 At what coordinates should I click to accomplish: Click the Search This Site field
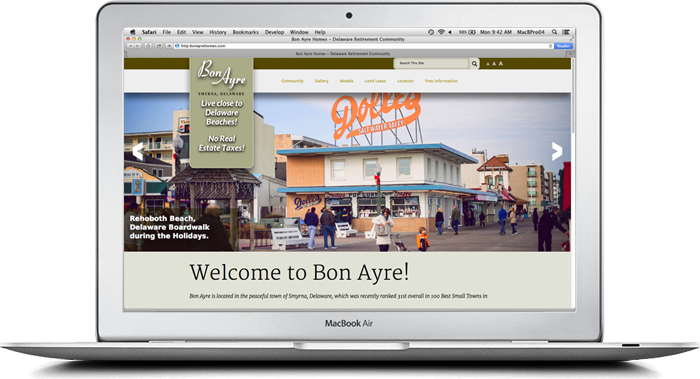[x=431, y=63]
